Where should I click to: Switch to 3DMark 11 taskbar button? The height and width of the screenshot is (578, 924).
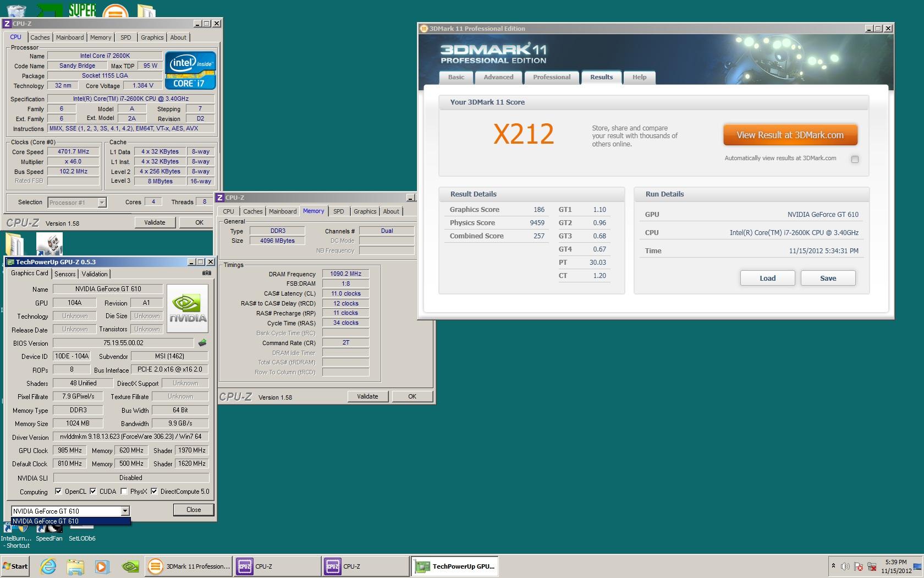(189, 566)
